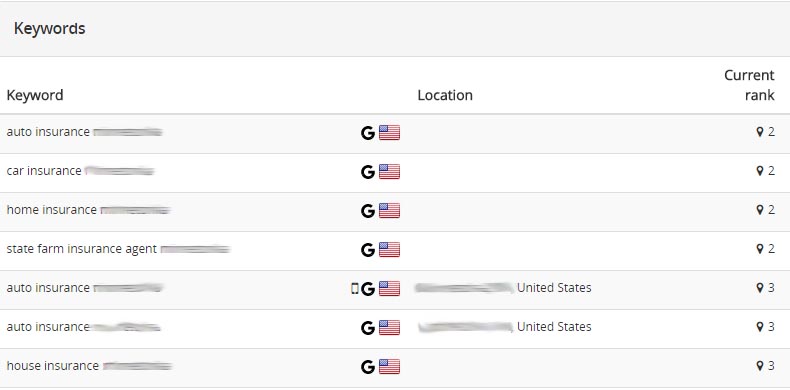Click US flag in home insurance row
Viewport: 790px width, 390px height.
[389, 211]
